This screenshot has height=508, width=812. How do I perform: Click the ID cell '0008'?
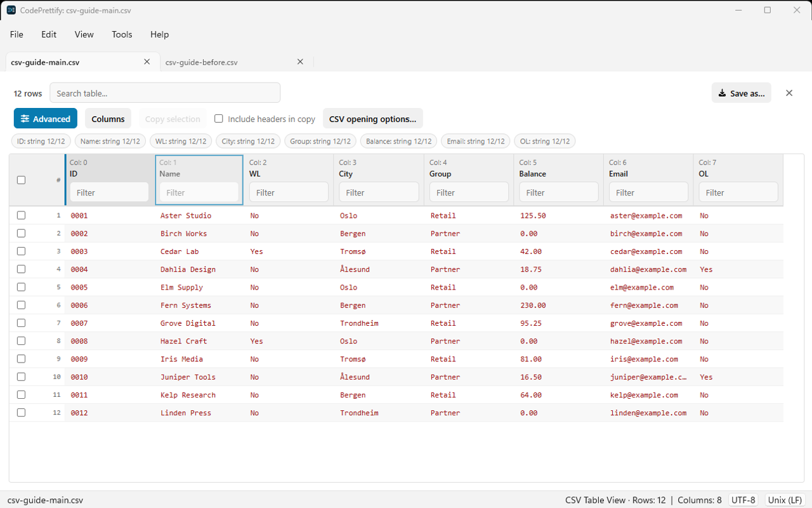pyautogui.click(x=79, y=341)
